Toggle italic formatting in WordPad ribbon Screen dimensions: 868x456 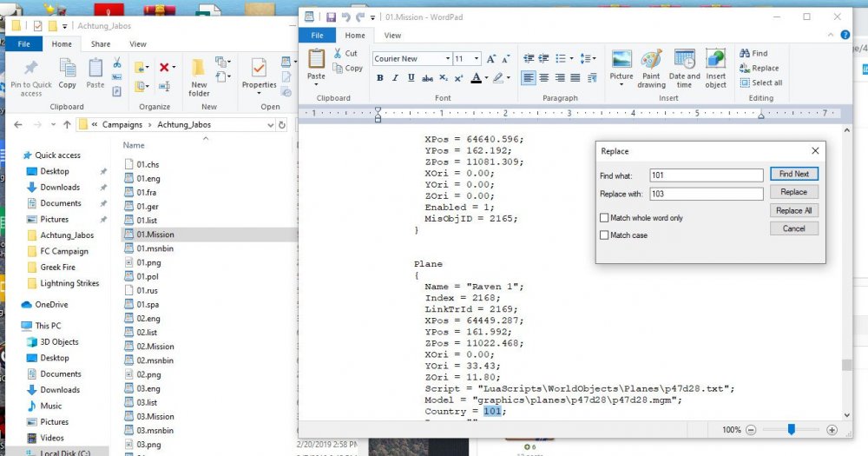coord(396,78)
